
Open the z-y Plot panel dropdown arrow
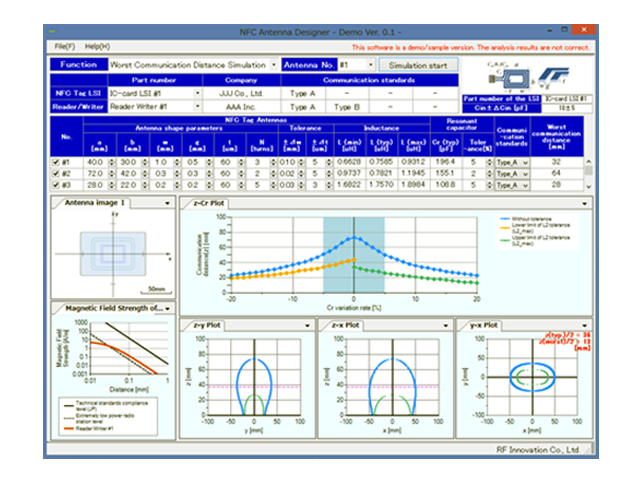[x=307, y=326]
